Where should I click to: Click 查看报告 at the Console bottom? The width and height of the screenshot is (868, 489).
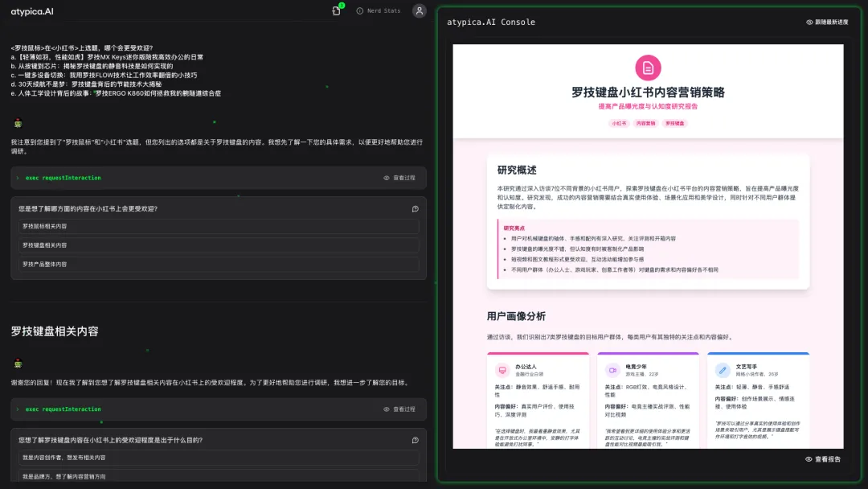coord(823,459)
